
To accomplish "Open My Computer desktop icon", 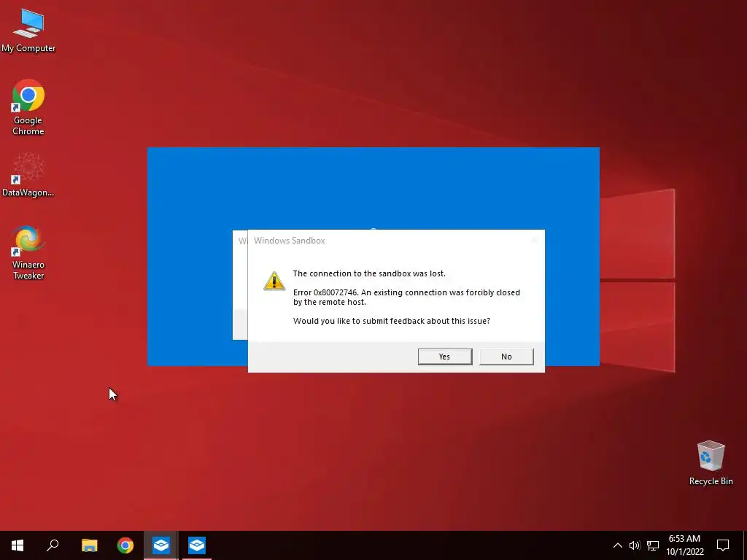I will 28,30.
